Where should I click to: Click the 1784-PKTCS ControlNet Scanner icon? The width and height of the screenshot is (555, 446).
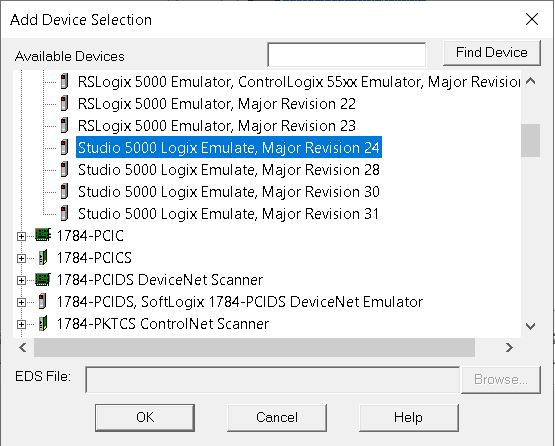click(43, 323)
